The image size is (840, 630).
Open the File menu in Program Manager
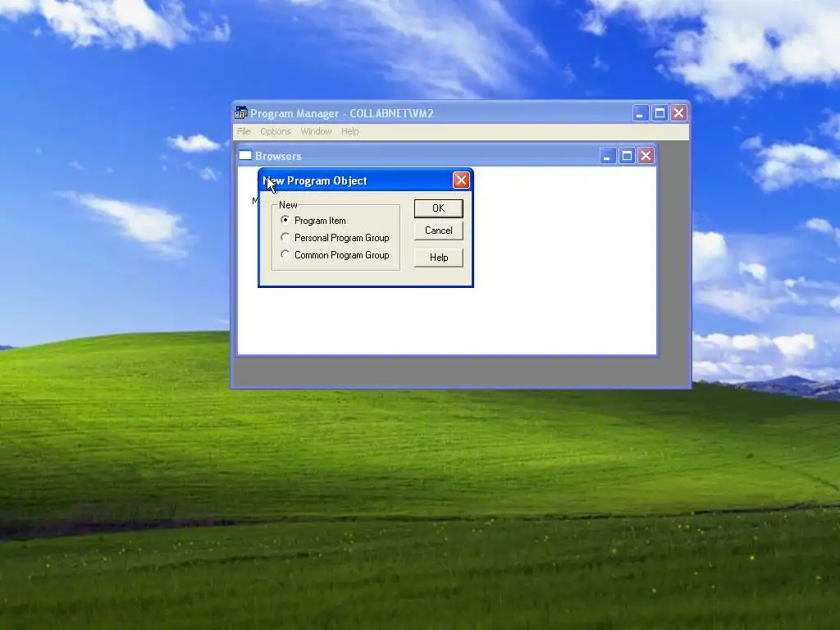[x=244, y=131]
